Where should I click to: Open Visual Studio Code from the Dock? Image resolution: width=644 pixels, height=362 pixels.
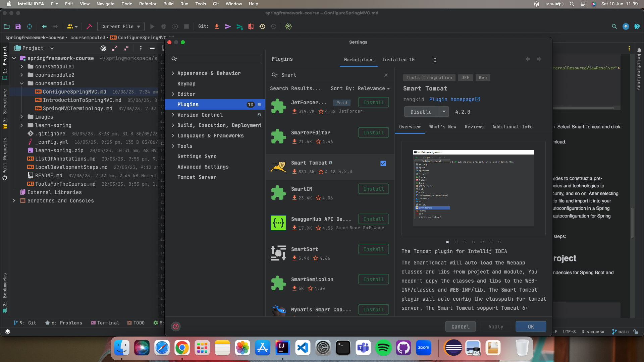(303, 348)
